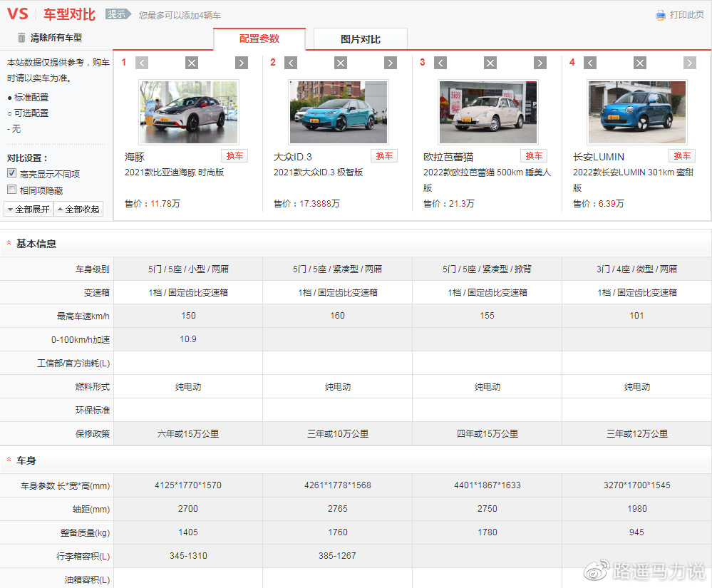Click 3门 / 4座 / 微型 / 两厢 cell
This screenshot has height=588, width=712.
coord(636,269)
